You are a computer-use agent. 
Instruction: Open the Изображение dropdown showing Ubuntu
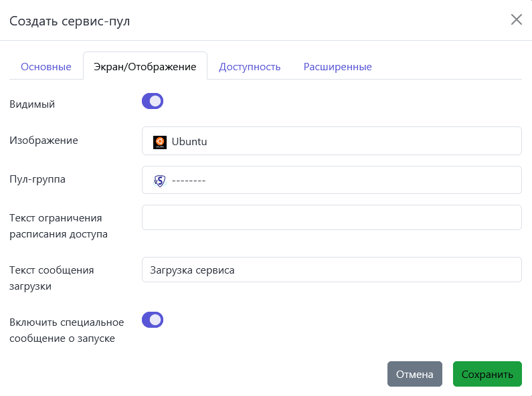tap(331, 141)
